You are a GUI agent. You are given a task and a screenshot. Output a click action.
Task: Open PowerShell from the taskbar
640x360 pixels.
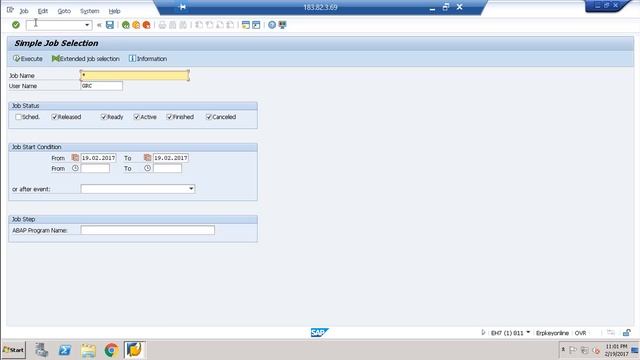[x=65, y=350]
